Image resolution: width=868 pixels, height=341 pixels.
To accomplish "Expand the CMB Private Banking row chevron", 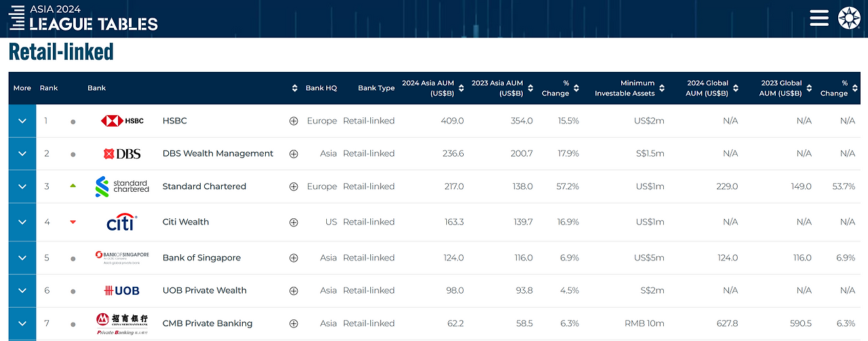I will (x=22, y=323).
